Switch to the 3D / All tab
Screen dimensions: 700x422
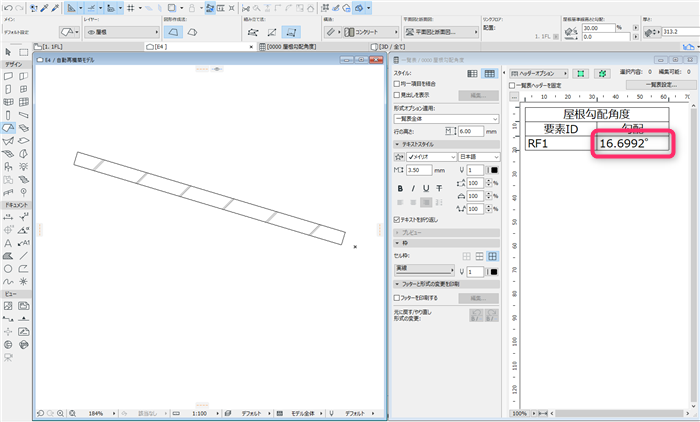424,46
